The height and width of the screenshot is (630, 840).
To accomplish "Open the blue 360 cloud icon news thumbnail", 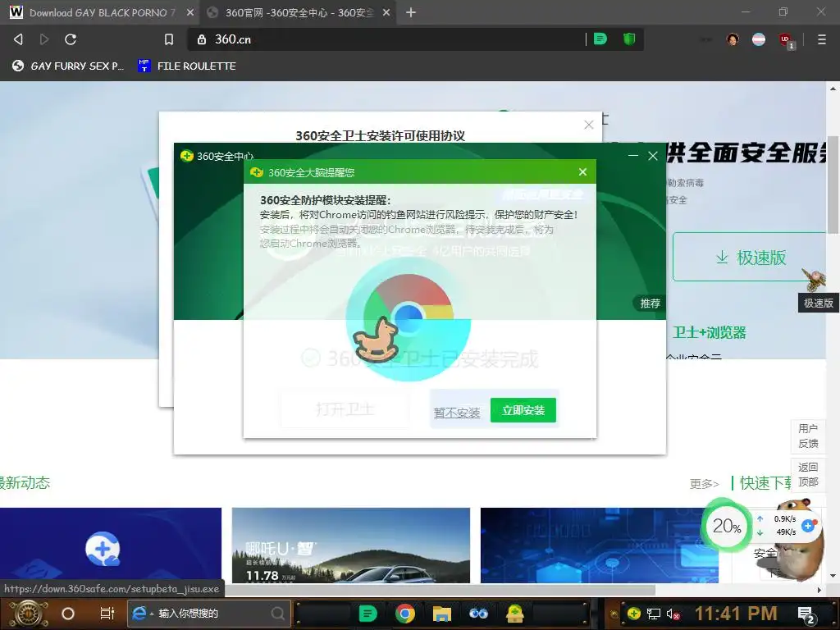I will 111,546.
